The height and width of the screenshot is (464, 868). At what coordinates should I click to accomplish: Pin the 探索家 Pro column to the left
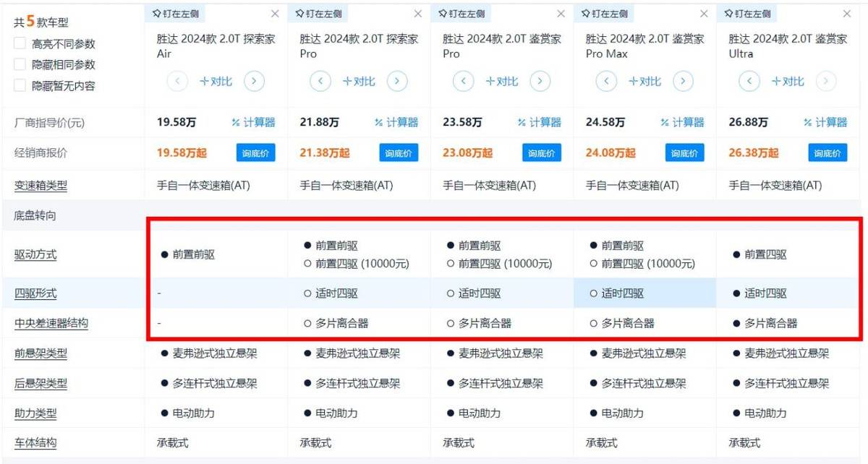click(x=319, y=14)
